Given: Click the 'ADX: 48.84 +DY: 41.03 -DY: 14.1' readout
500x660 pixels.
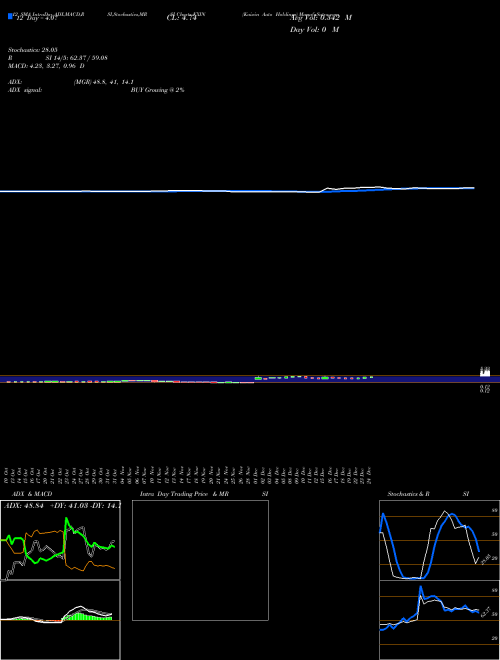Looking at the screenshot, I should coord(62,506).
